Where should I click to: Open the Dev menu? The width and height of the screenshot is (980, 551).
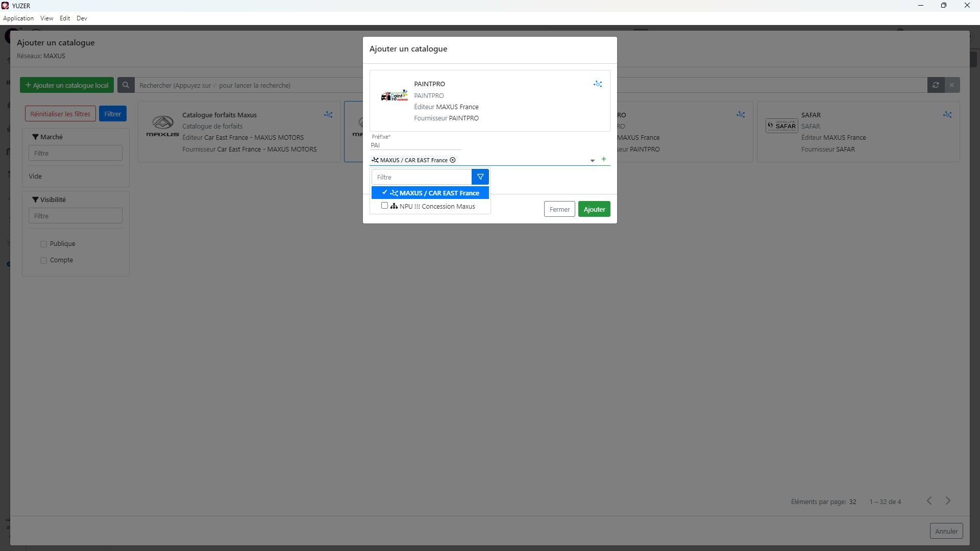[82, 18]
